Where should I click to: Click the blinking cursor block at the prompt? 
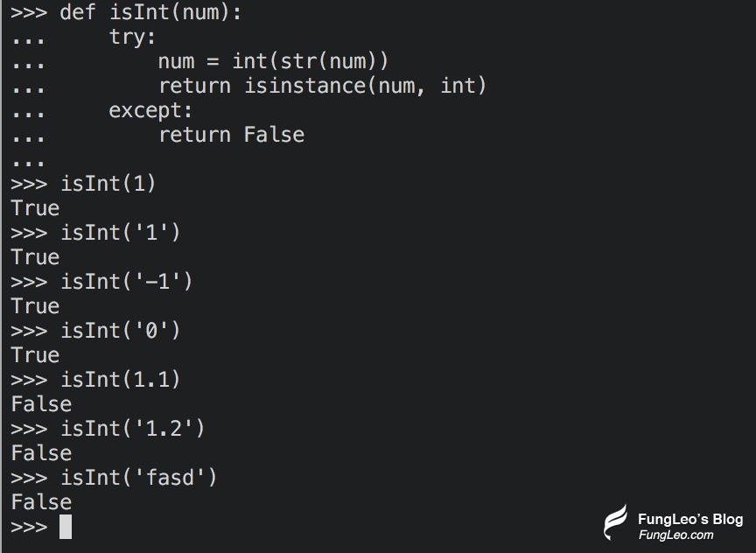pyautogui.click(x=66, y=527)
